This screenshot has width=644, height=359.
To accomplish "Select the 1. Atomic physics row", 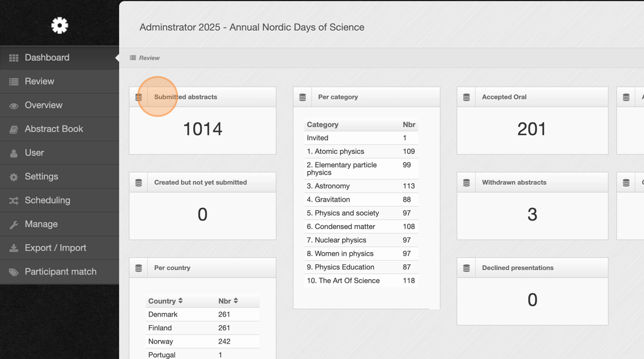I will (x=361, y=152).
